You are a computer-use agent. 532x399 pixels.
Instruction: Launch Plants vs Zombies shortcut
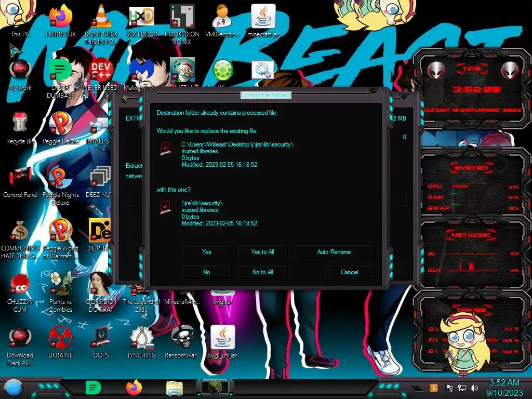(60, 293)
